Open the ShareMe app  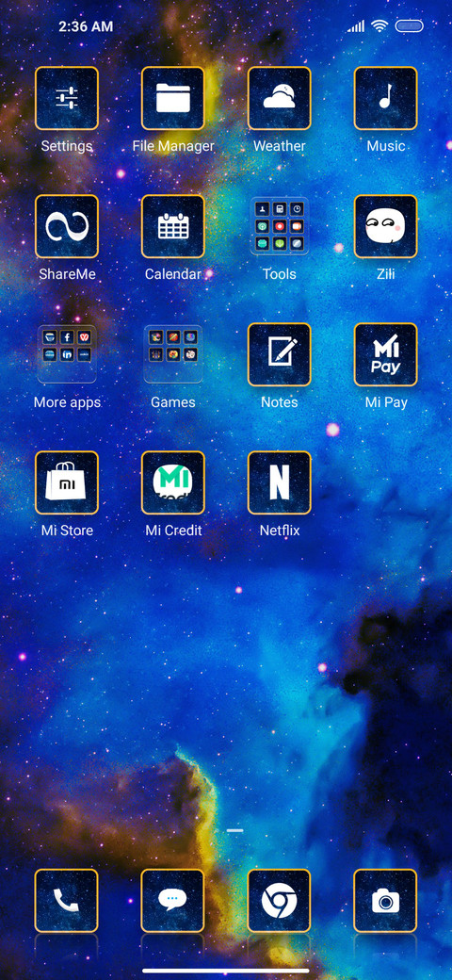tap(67, 226)
